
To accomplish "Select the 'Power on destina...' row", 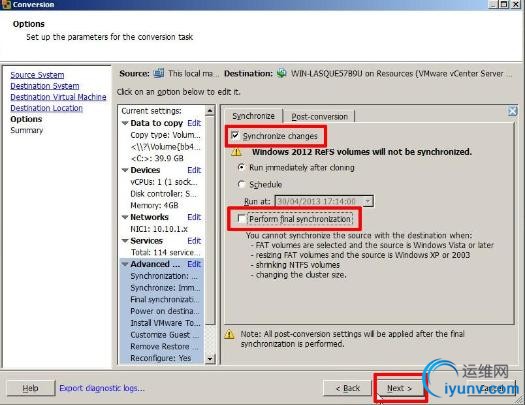I will coord(165,311).
